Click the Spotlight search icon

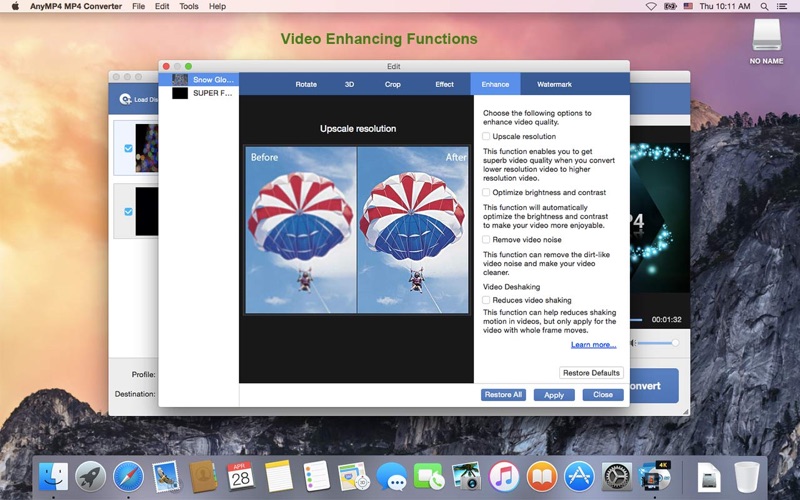764,7
